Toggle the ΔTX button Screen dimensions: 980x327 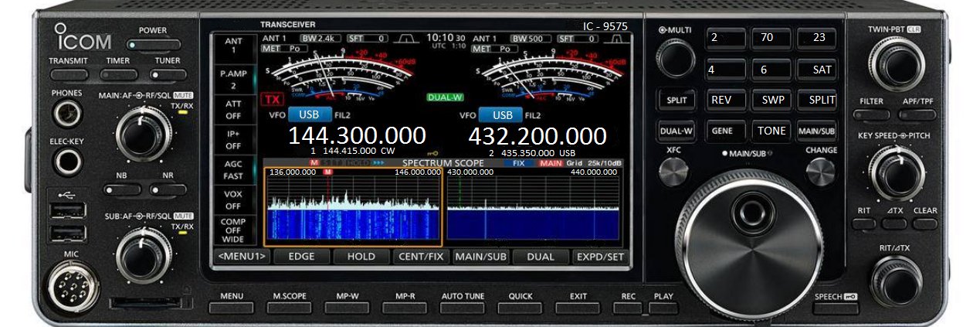click(x=895, y=223)
